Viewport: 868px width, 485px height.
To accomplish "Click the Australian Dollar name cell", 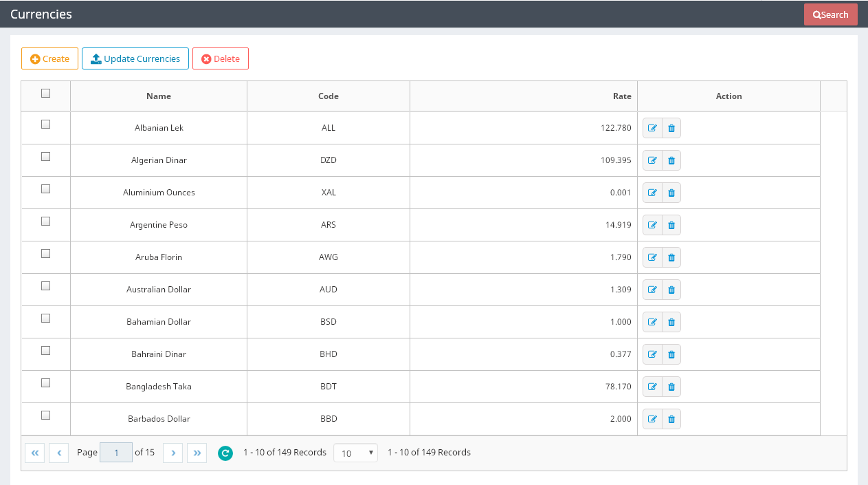I will tap(159, 290).
